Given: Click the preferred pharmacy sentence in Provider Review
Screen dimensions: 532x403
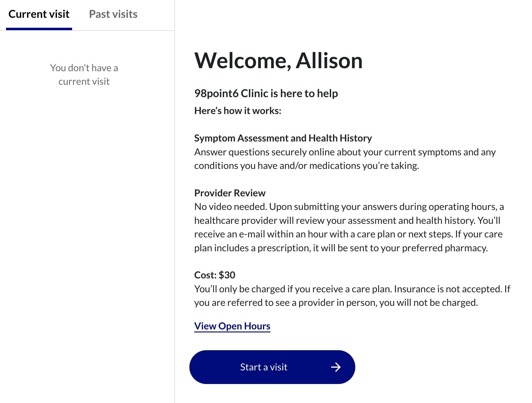Looking at the screenshot, I should point(341,241).
